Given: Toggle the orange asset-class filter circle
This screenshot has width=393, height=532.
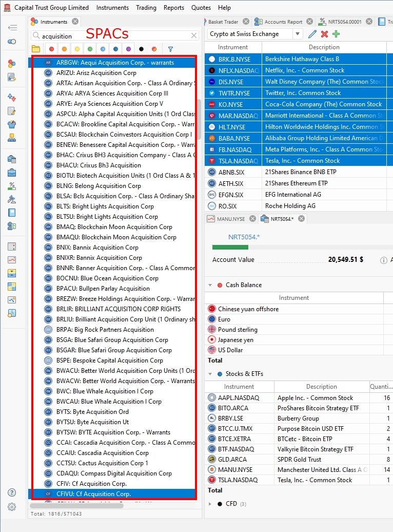Looking at the screenshot, I should (x=65, y=49).
